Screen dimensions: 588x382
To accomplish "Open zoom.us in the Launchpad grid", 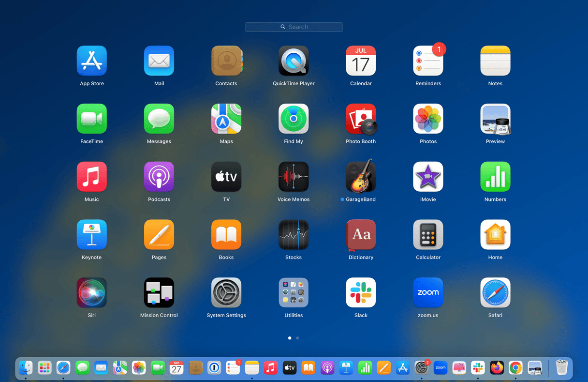I will pos(428,292).
